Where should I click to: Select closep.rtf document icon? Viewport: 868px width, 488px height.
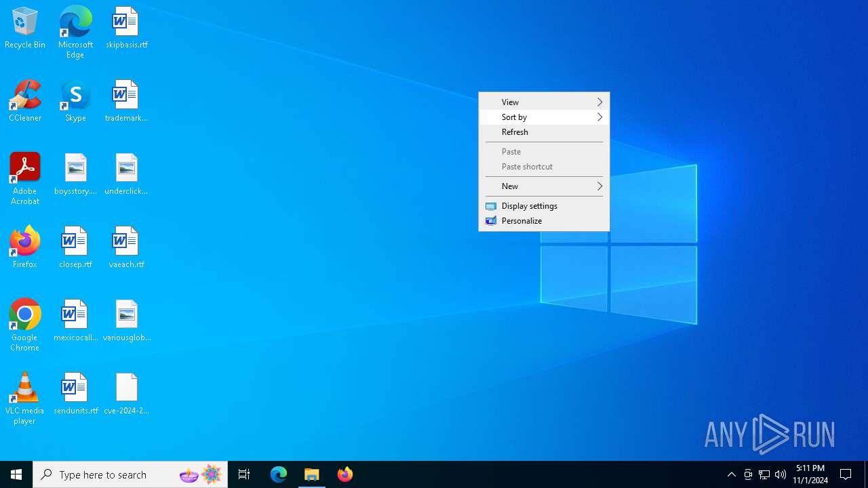[75, 248]
